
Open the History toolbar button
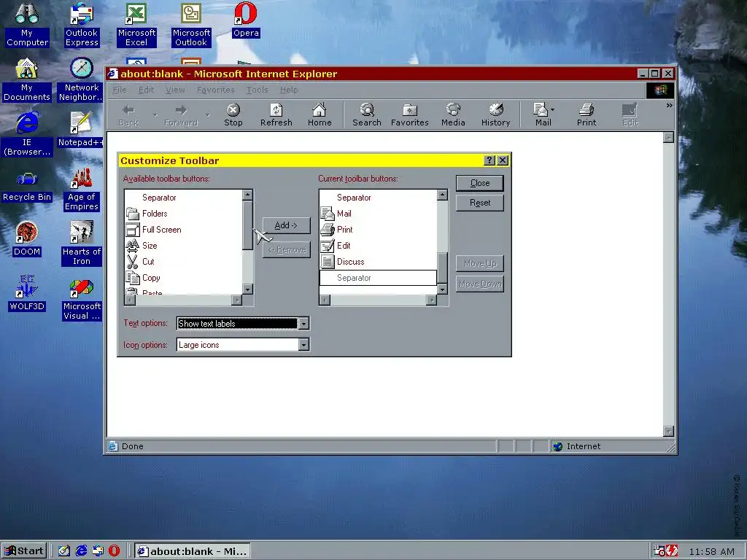pos(495,114)
